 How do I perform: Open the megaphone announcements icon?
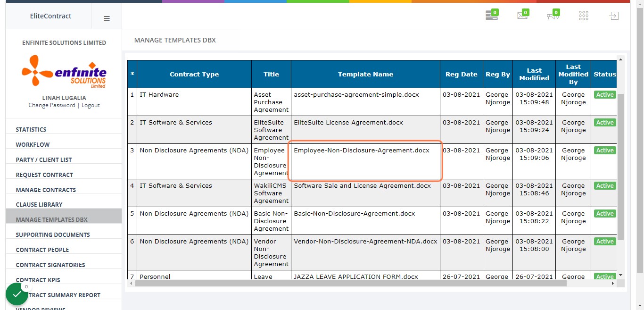click(x=553, y=16)
